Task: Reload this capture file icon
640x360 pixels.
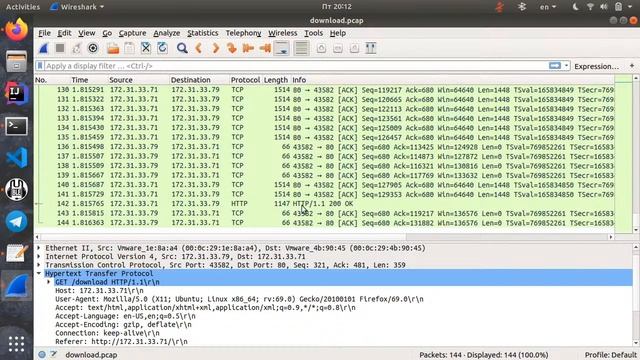Action: click(162, 48)
